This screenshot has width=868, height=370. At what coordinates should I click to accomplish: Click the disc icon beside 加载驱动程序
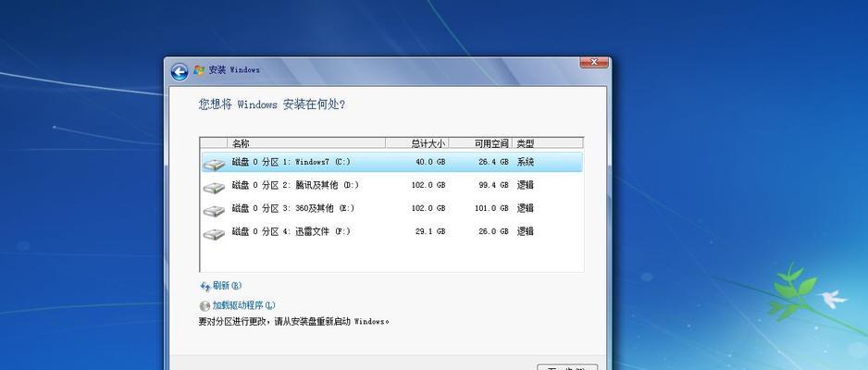tap(205, 306)
